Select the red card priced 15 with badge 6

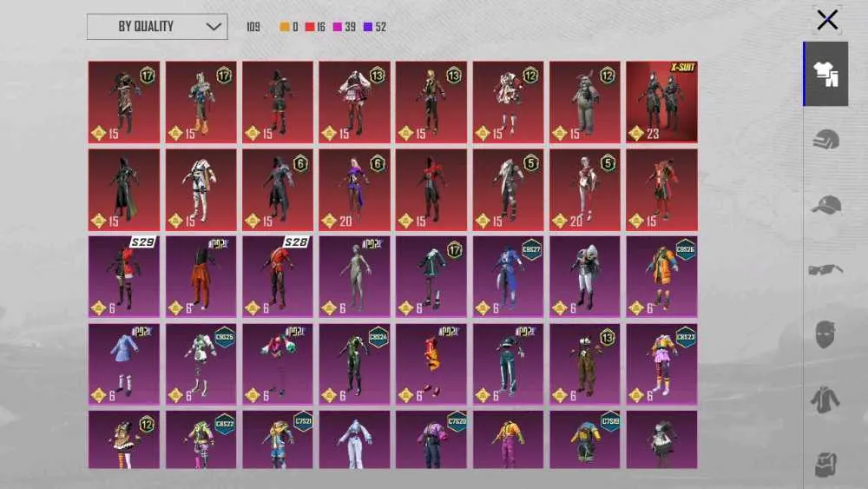tap(278, 189)
